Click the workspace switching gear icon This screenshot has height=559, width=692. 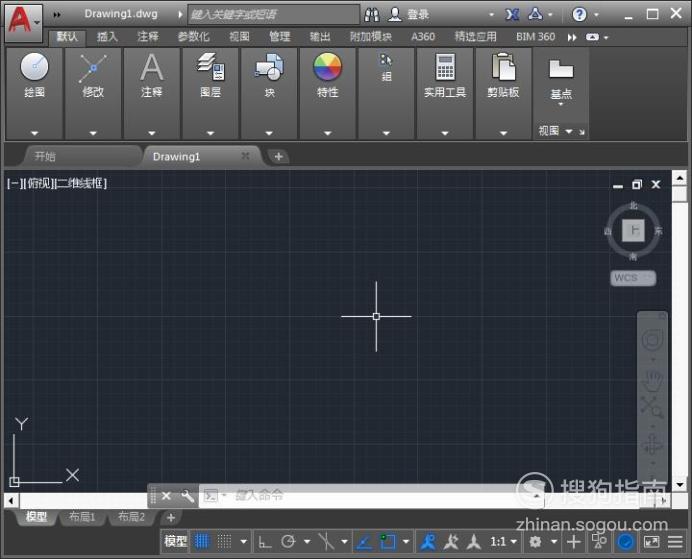click(535, 542)
